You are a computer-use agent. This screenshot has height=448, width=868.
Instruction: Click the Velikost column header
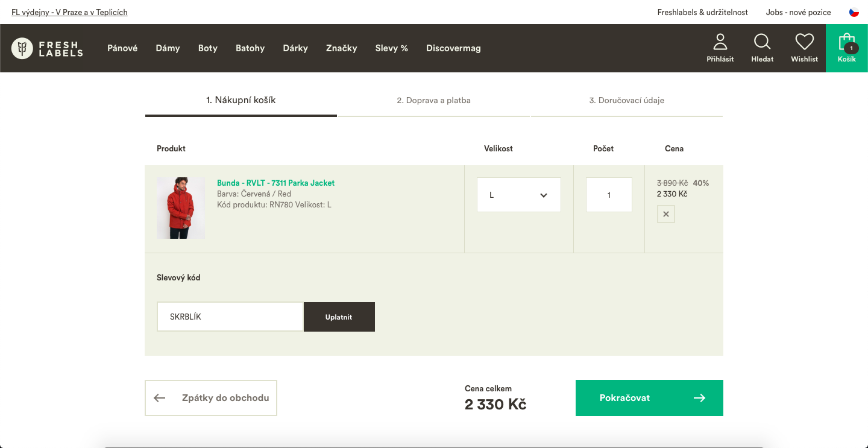point(498,148)
